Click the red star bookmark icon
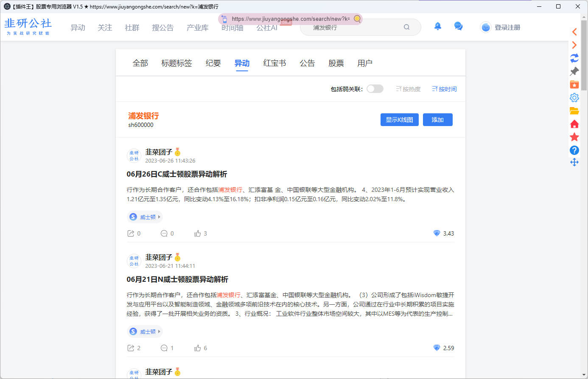 (574, 137)
